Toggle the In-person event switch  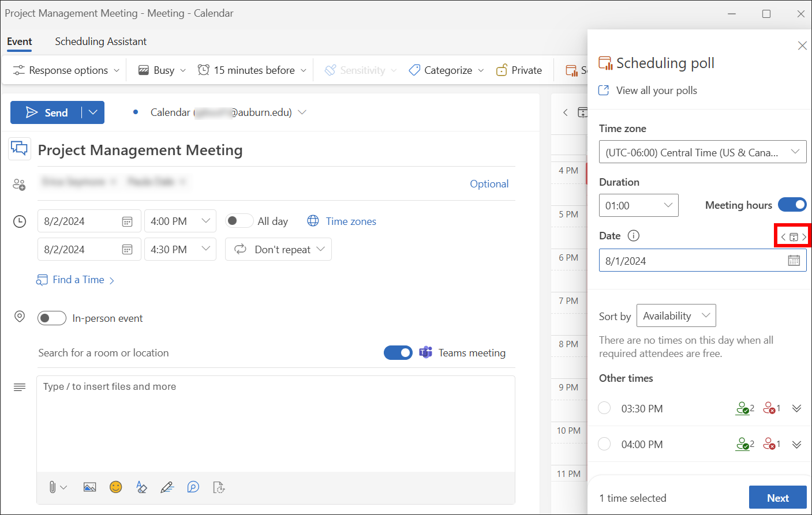[x=52, y=318]
